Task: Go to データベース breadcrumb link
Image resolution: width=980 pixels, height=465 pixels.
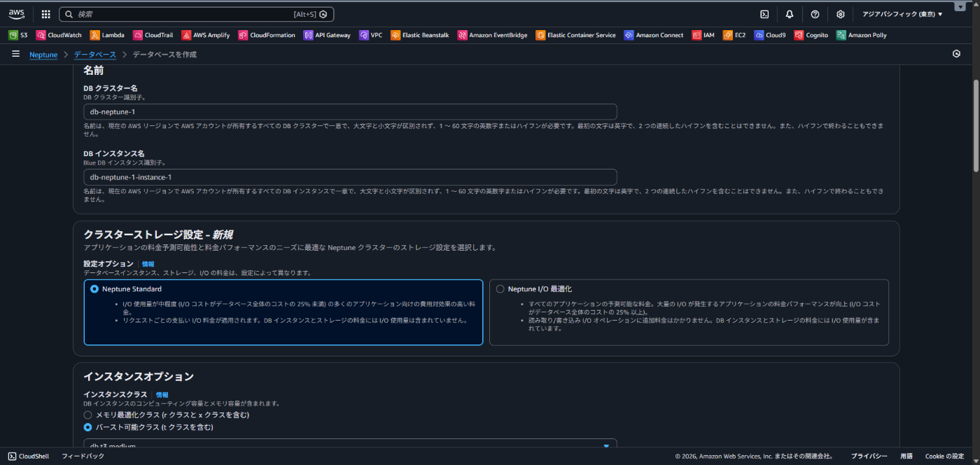Action: (x=95, y=55)
